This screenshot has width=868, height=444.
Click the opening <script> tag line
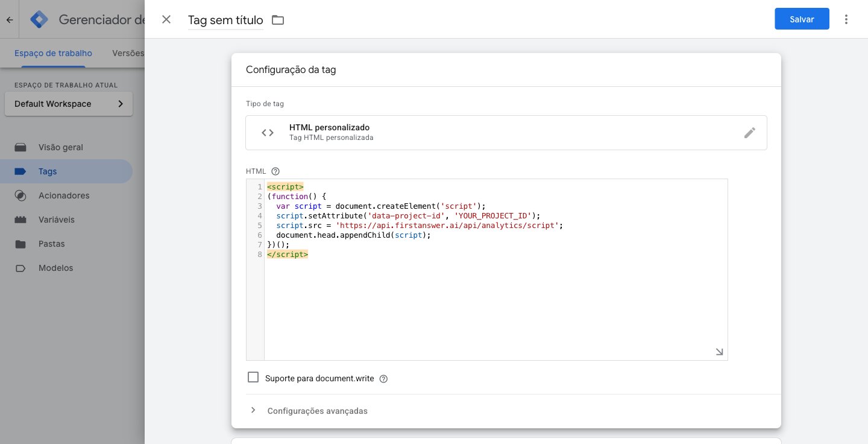point(285,187)
